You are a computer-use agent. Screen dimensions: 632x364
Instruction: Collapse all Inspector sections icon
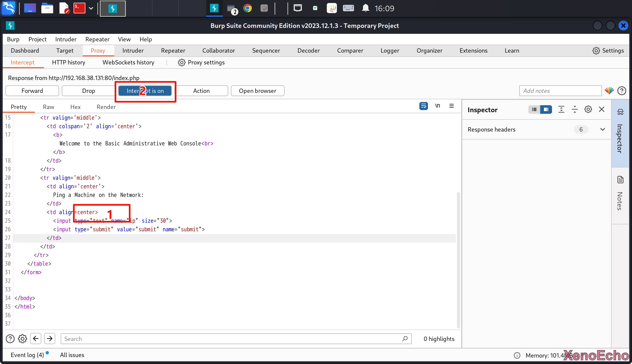pyautogui.click(x=575, y=110)
